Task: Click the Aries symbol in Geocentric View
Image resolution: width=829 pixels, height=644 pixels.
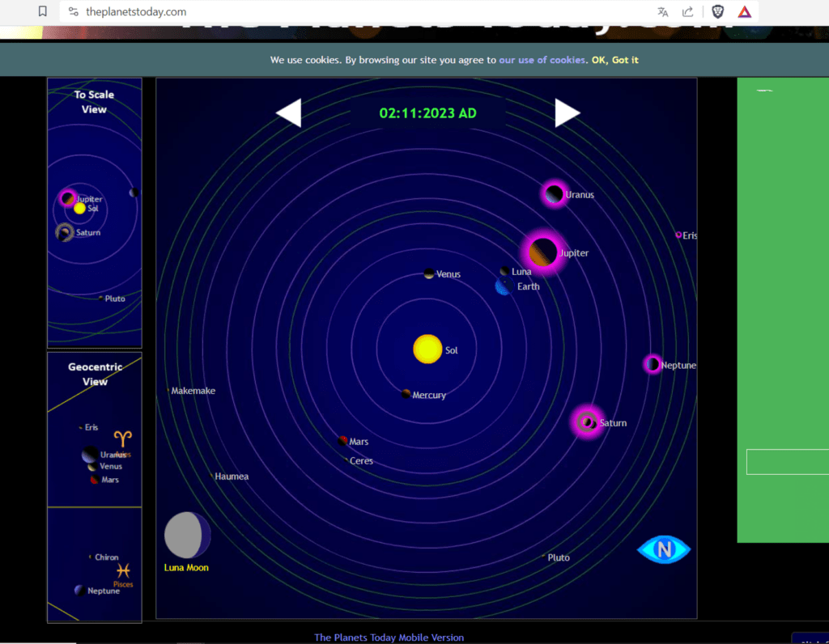Action: pos(123,439)
